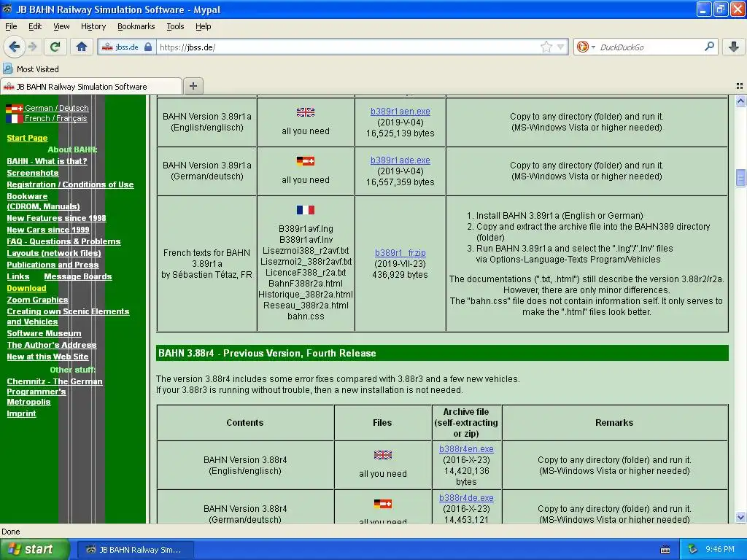The image size is (747, 560).
Task: Click the on-screen keyboard tray icon
Action: coord(665,550)
